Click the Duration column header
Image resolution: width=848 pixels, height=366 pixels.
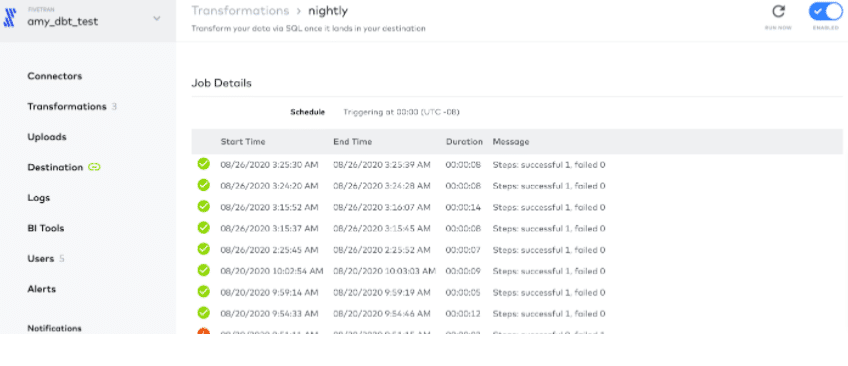coord(464,142)
